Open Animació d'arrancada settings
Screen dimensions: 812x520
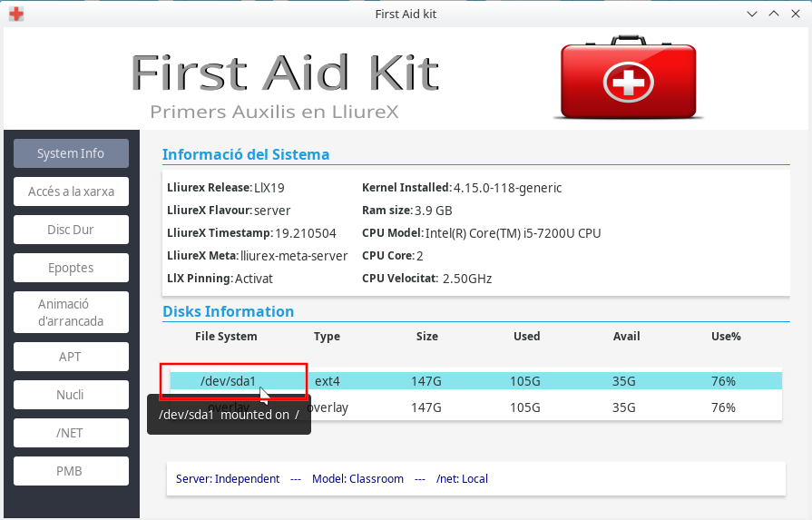pos(71,312)
